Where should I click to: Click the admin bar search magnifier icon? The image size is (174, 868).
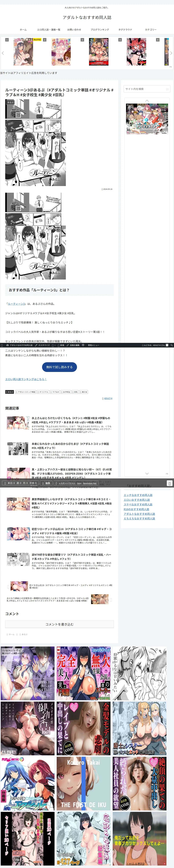coord(172,345)
